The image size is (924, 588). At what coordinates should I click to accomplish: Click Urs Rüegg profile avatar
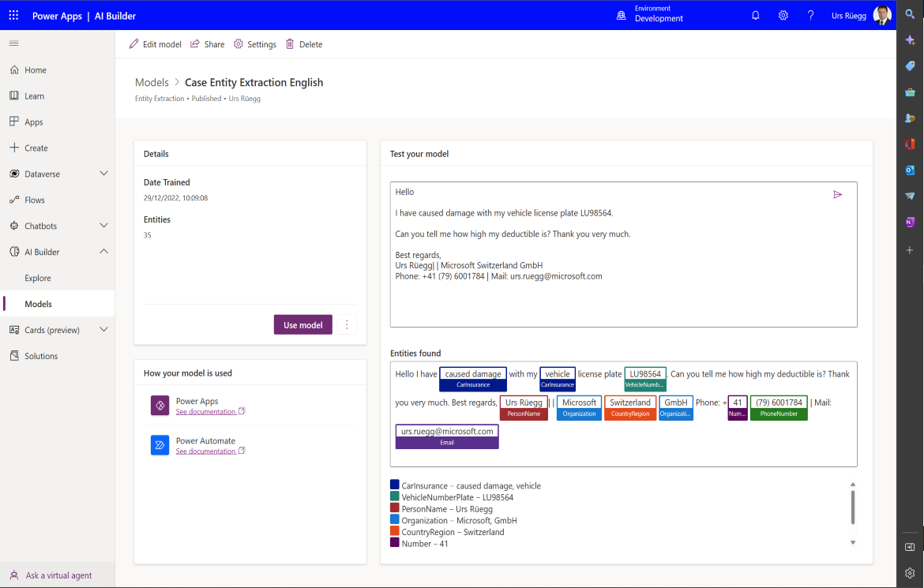click(x=882, y=16)
